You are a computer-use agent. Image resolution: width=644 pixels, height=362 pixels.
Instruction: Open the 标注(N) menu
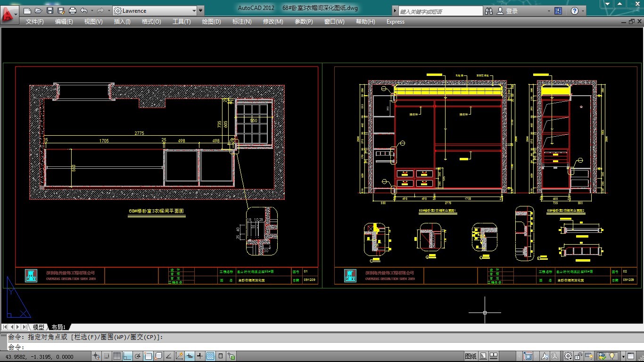[242, 22]
